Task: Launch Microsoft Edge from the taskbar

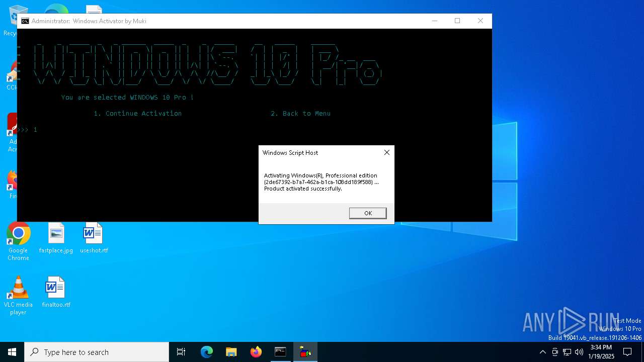Action: point(207,352)
